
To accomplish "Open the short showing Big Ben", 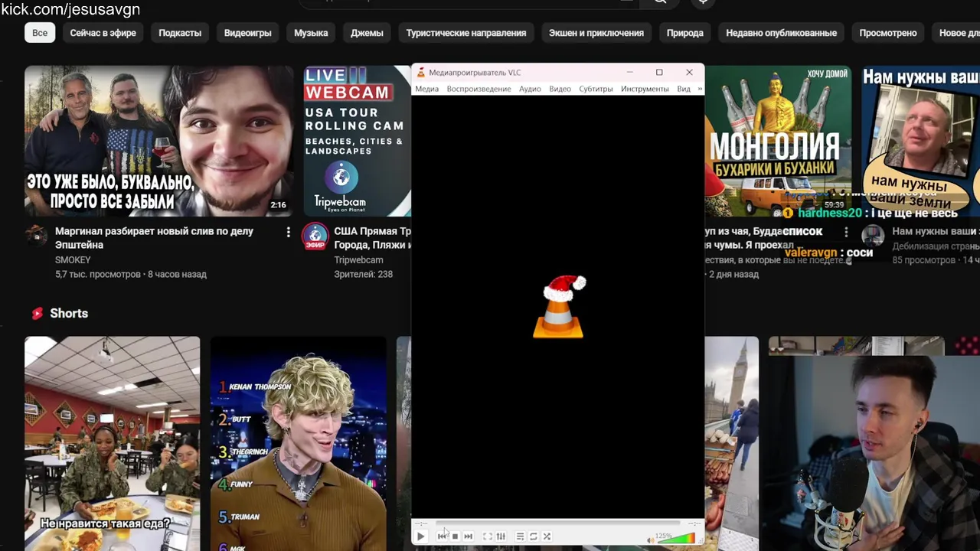I will [x=731, y=444].
